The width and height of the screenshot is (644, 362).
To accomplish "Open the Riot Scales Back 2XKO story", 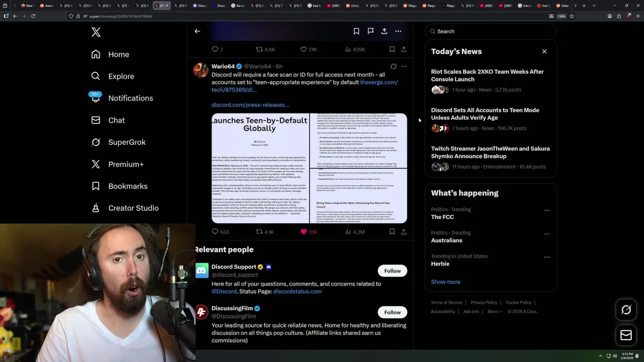I will click(x=491, y=80).
